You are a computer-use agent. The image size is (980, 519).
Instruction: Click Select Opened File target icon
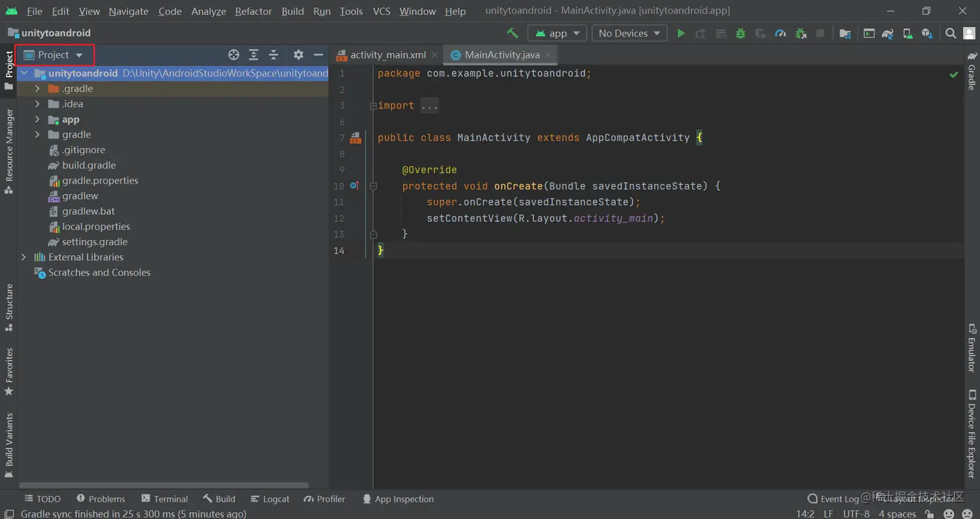(x=234, y=55)
